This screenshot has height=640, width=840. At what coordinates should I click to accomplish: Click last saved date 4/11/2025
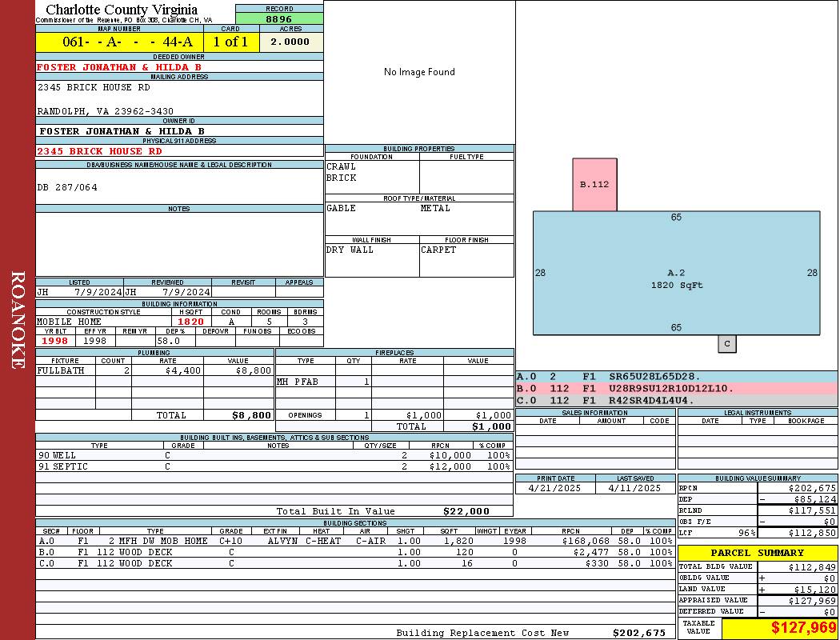[x=635, y=489]
